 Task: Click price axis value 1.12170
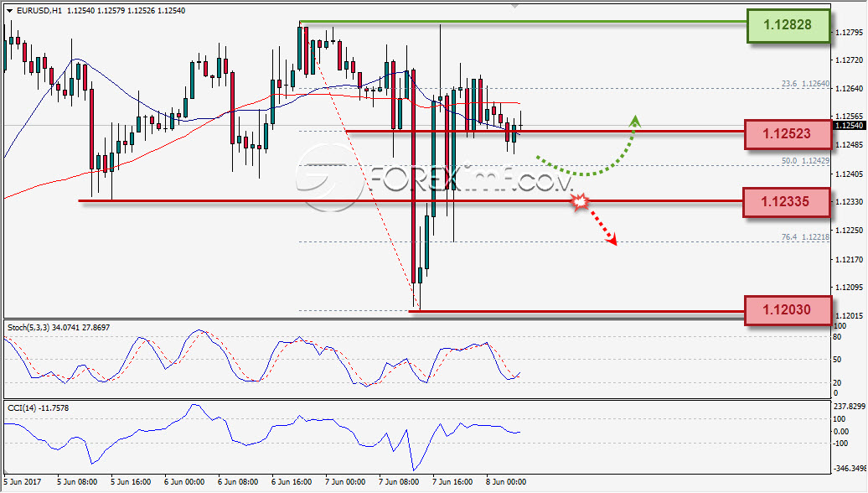pos(850,259)
